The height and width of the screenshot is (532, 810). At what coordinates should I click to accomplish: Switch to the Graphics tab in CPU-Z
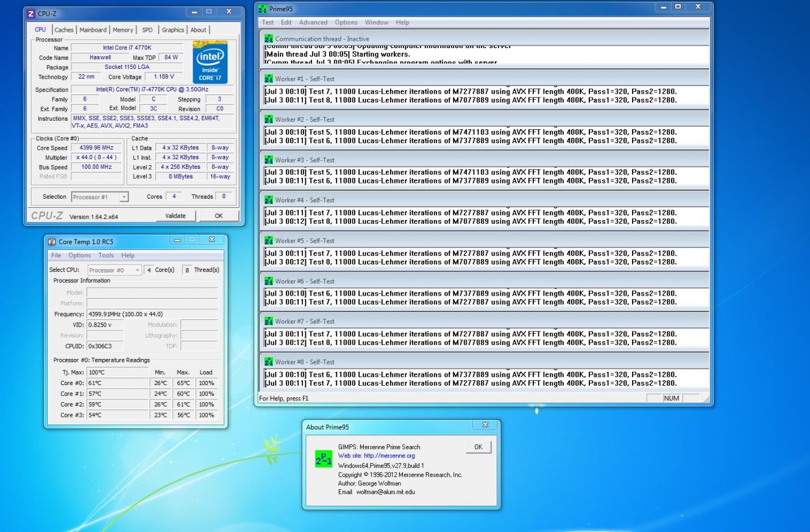[x=172, y=29]
